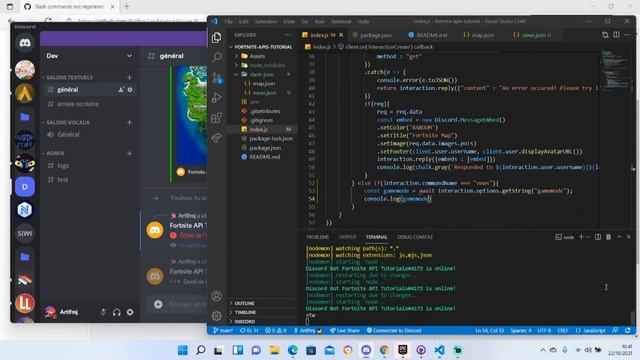Image resolution: width=640 pixels, height=360 pixels.
Task: Collapse the FORTNITE-APIS-TUTORIAL root folder
Action: (263, 47)
